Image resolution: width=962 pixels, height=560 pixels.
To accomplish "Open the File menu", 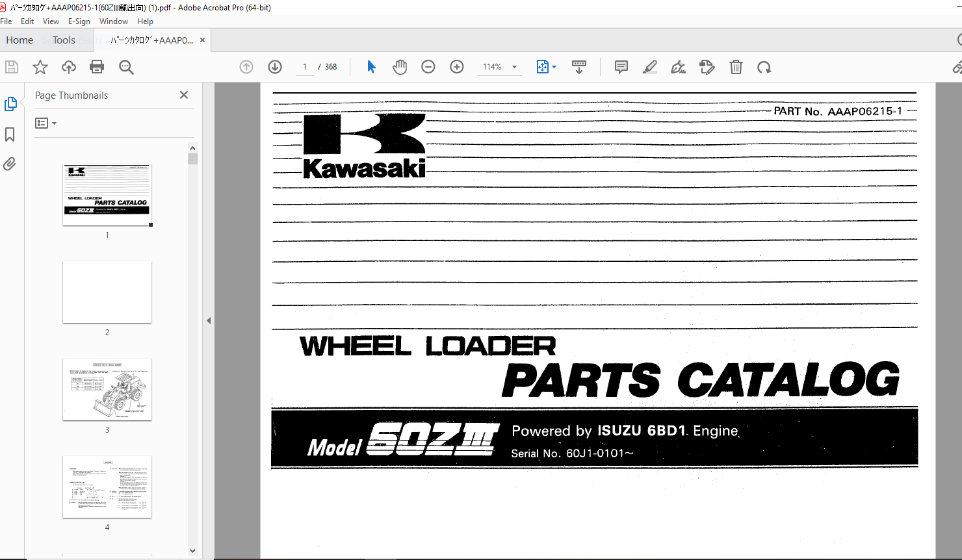I will point(6,21).
